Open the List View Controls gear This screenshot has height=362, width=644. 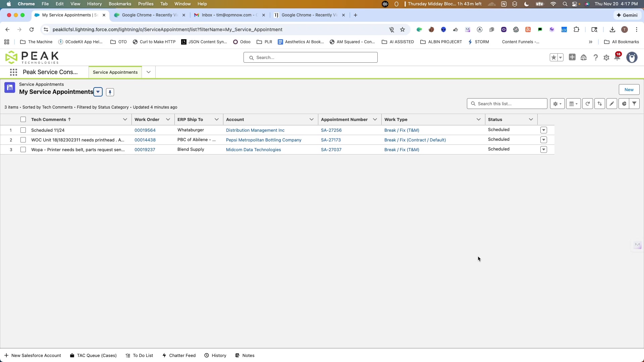tap(557, 104)
